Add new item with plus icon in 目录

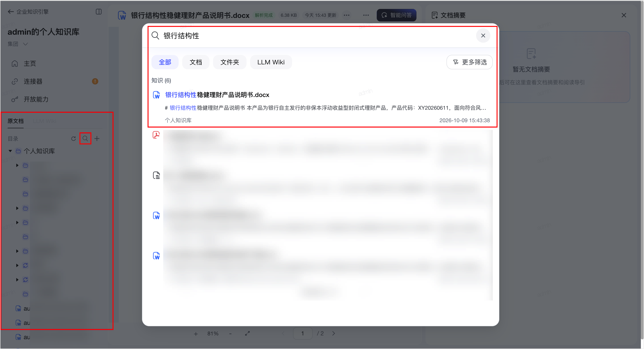click(97, 139)
